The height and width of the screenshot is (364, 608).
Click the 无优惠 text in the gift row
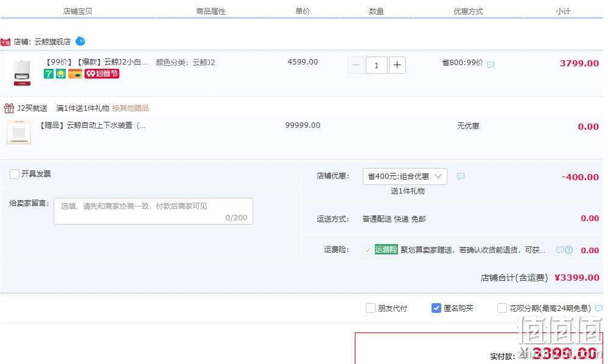tap(468, 125)
